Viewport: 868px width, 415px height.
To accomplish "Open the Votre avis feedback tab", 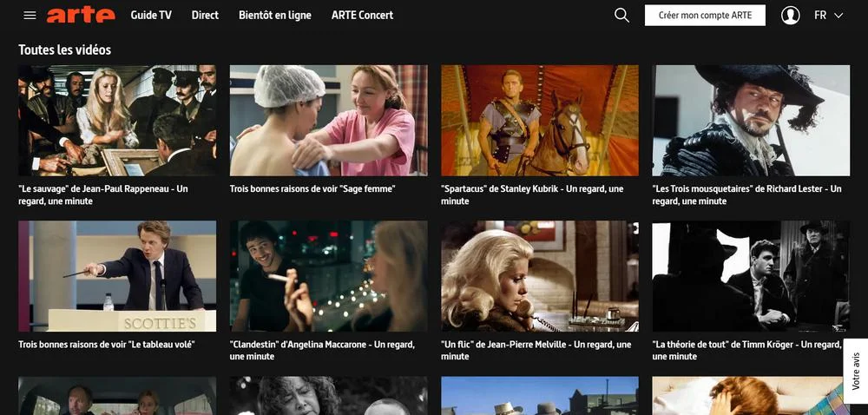I will coord(856,371).
